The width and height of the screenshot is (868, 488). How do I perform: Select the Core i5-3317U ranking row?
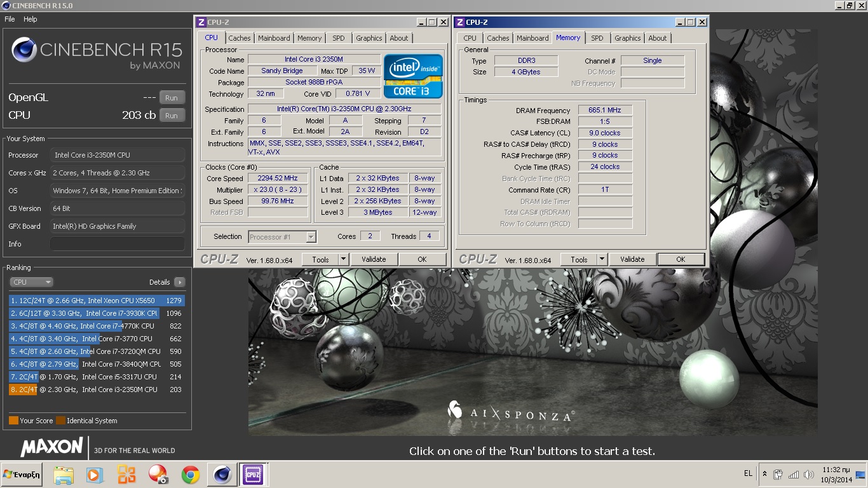97,377
